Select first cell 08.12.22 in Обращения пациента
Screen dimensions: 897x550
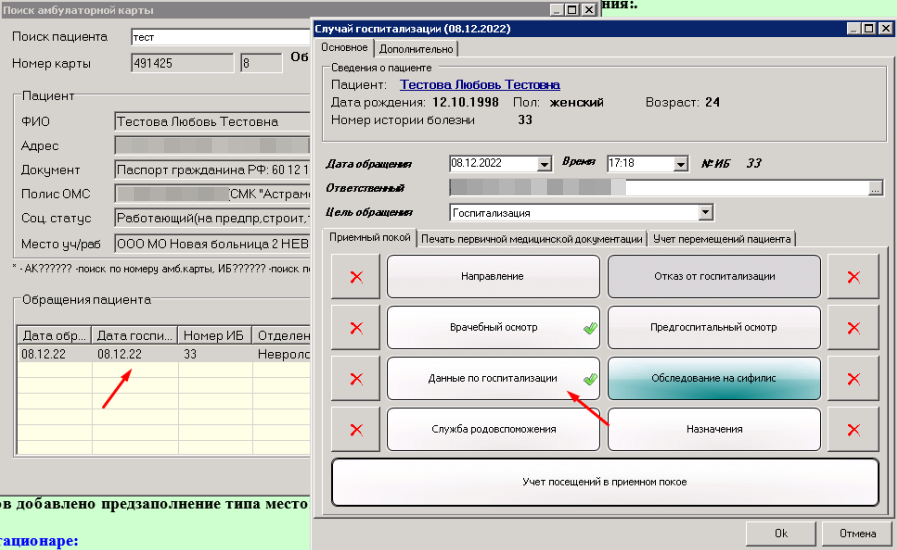(55, 354)
